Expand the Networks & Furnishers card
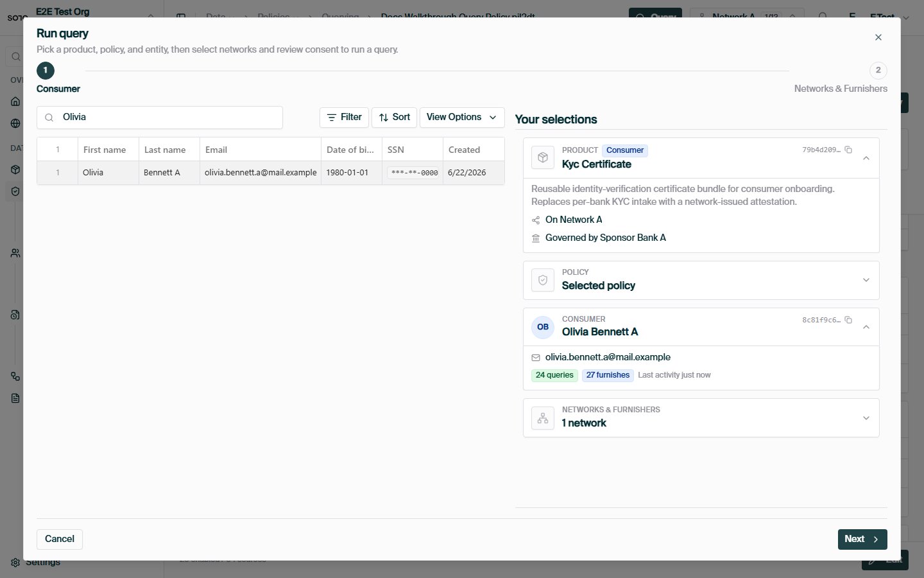Image resolution: width=924 pixels, height=578 pixels. (x=866, y=418)
